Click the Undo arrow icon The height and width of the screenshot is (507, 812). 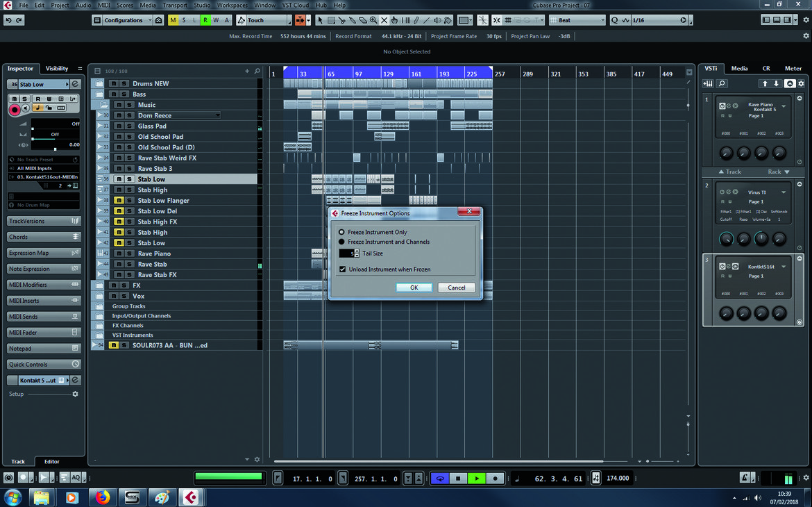click(8, 20)
